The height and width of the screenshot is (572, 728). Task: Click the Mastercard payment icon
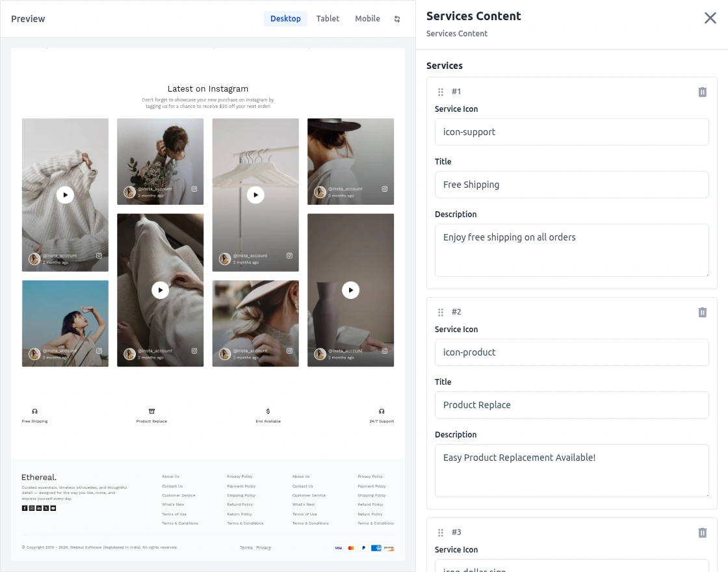(x=351, y=548)
